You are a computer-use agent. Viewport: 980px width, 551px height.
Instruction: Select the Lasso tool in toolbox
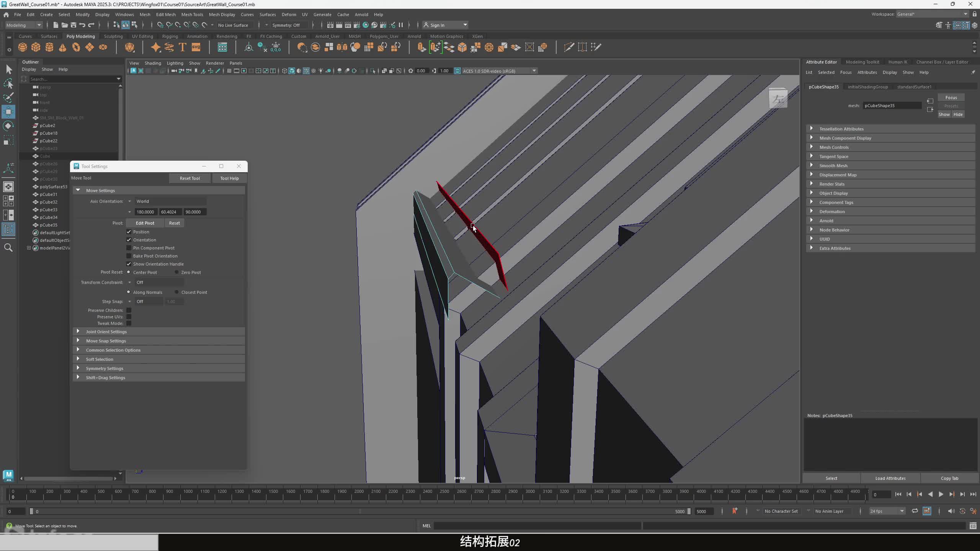tap(8, 83)
